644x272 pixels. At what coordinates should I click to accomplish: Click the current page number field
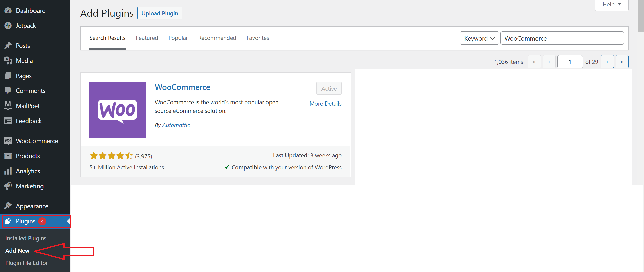point(570,62)
